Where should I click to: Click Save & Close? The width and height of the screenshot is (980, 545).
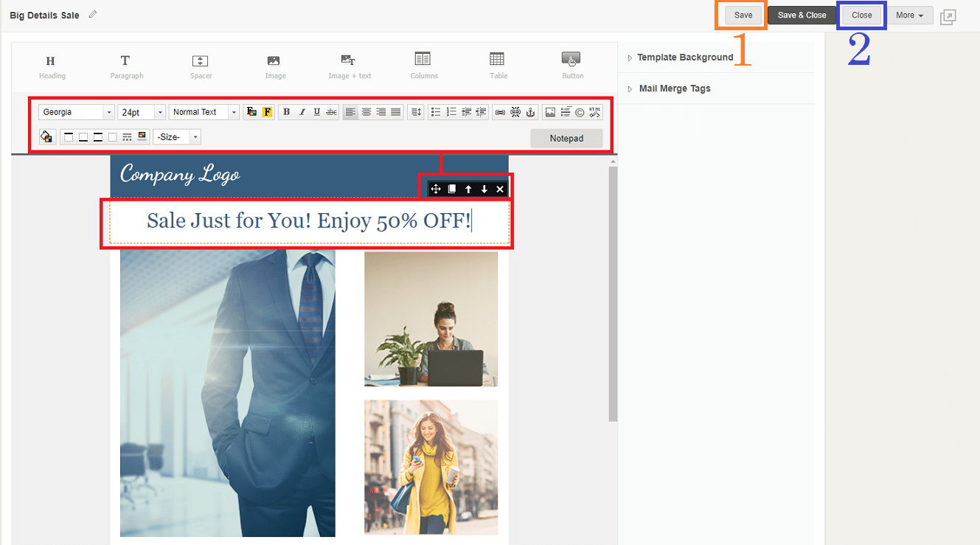[802, 15]
